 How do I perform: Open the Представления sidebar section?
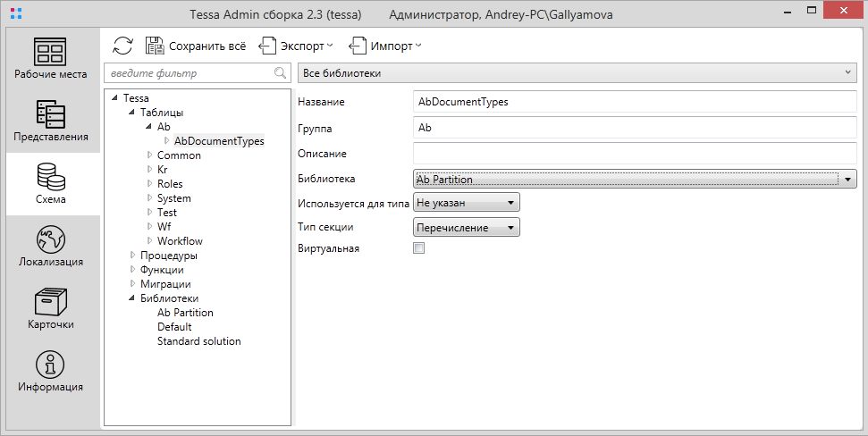50,122
